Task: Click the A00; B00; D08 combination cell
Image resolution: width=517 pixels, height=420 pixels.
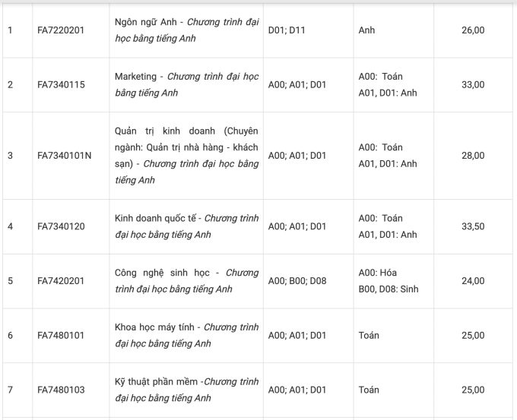Action: click(297, 281)
